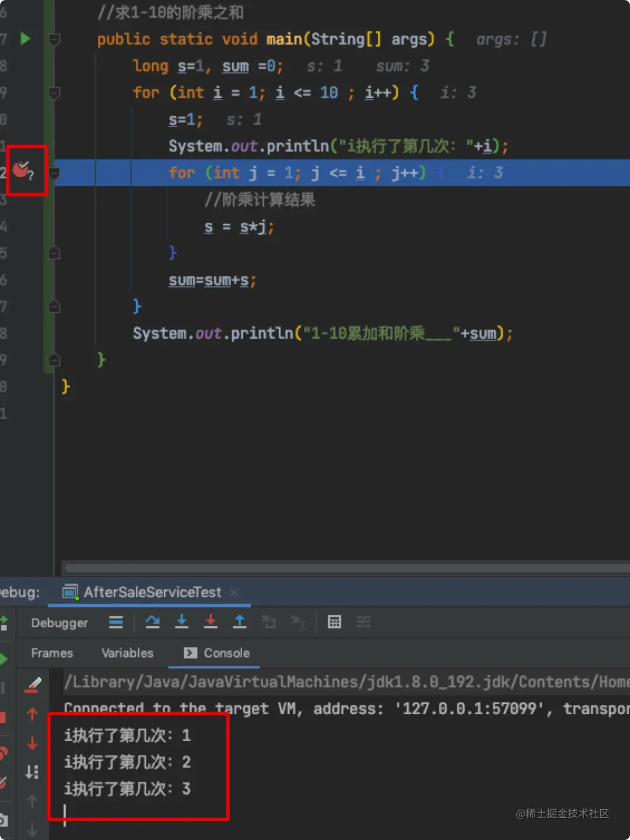
Task: Close the AfterSaleServiceTest debug tab
Action: 234,592
